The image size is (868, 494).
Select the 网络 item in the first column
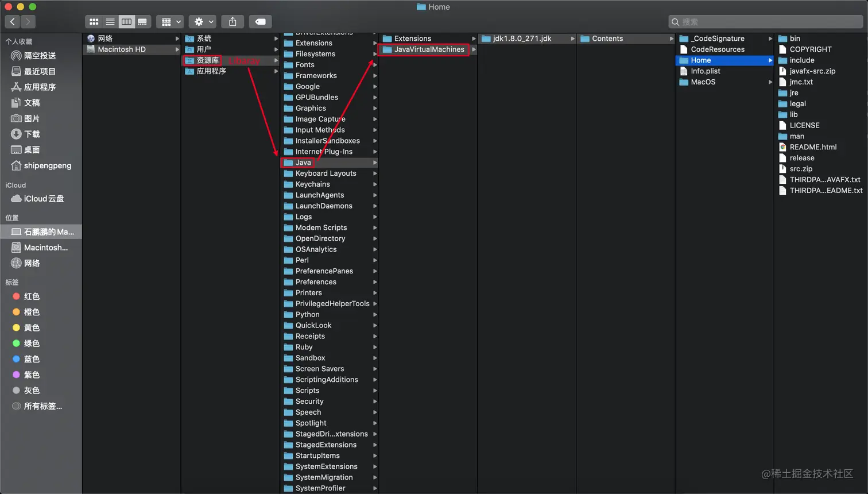tap(132, 38)
